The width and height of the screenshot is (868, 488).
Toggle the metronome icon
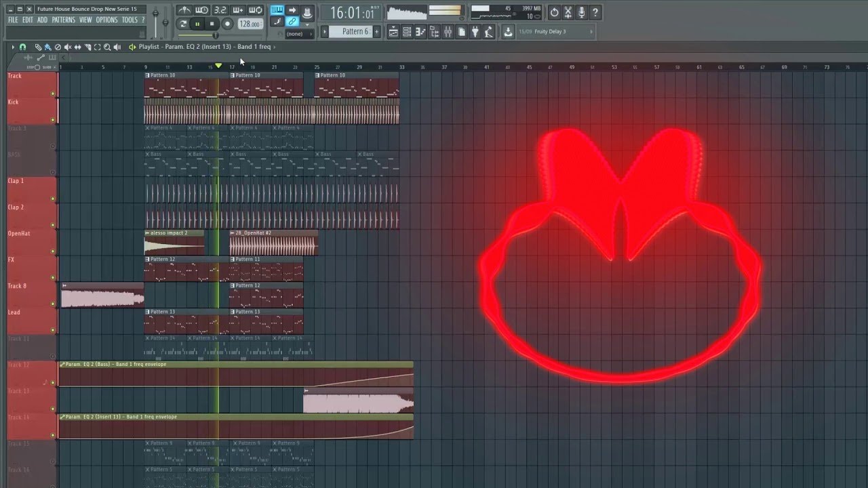184,10
